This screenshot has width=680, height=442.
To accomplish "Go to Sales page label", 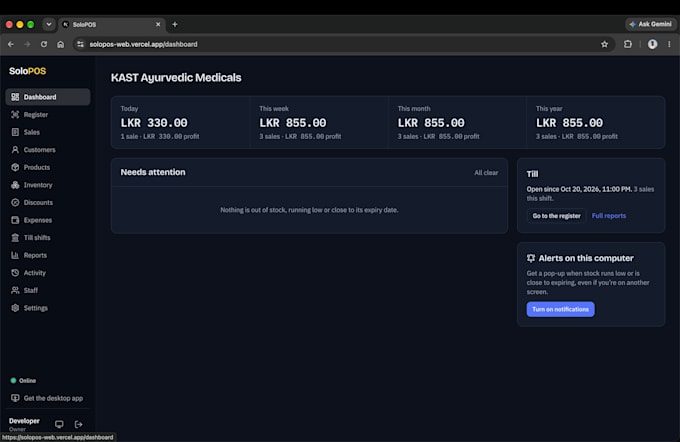I will click(32, 132).
